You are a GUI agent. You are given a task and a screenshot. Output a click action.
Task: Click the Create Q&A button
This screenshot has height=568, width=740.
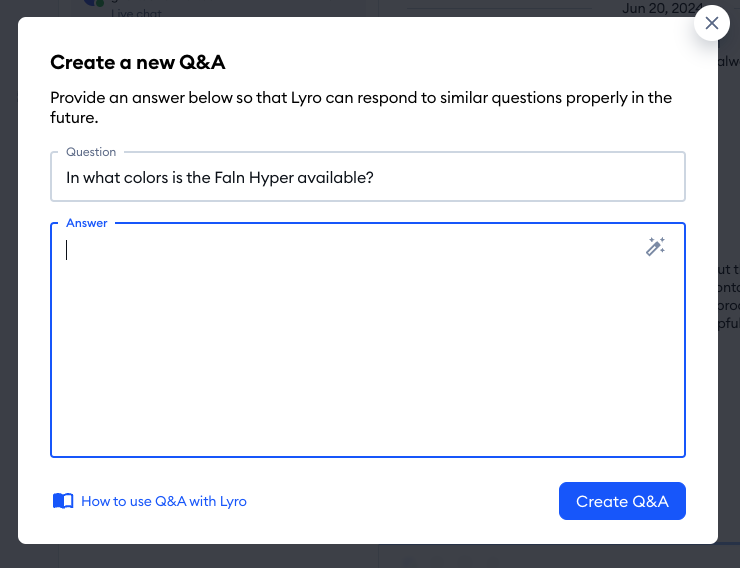pos(622,501)
